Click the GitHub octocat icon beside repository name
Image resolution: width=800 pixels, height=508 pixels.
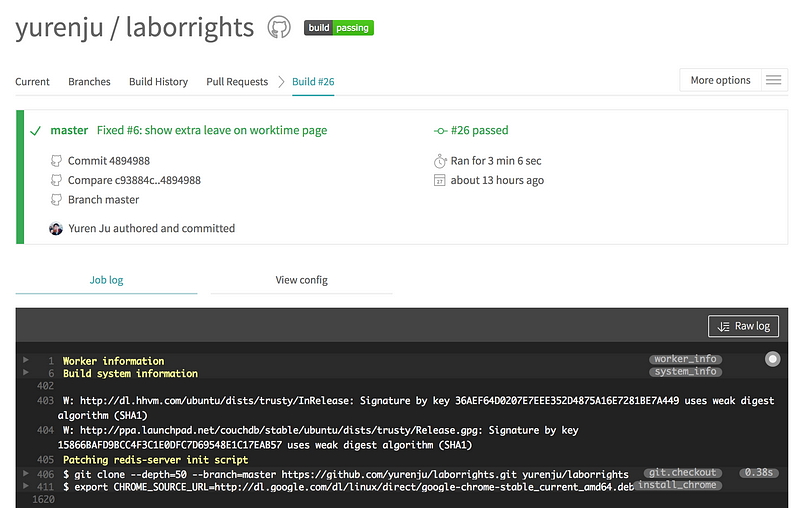[x=279, y=28]
